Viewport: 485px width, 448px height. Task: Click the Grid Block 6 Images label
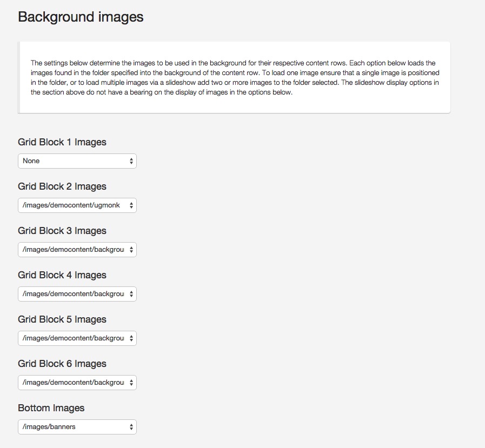[62, 364]
